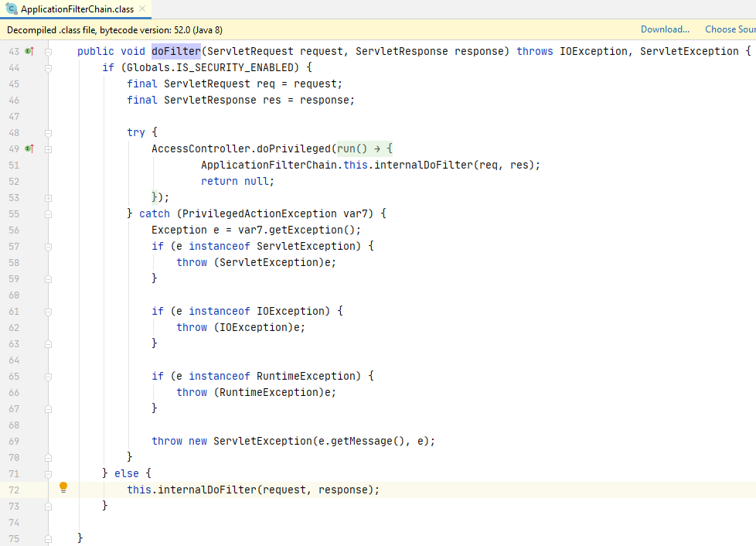Click the 'throws' keyword in method signature
This screenshot has width=756, height=546.
pyautogui.click(x=535, y=51)
